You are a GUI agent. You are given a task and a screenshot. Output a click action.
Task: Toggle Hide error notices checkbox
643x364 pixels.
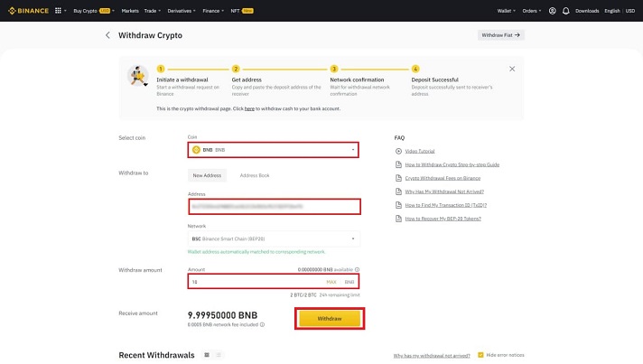pos(480,355)
